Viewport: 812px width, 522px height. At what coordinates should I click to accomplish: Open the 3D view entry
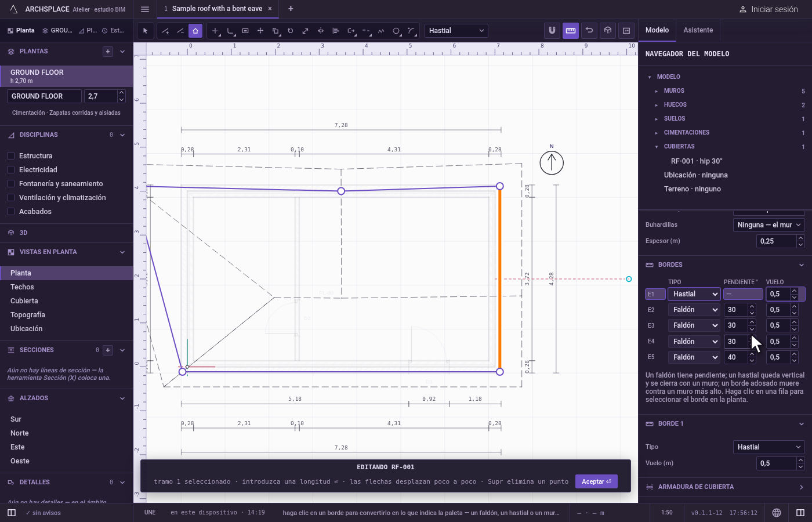(x=66, y=233)
